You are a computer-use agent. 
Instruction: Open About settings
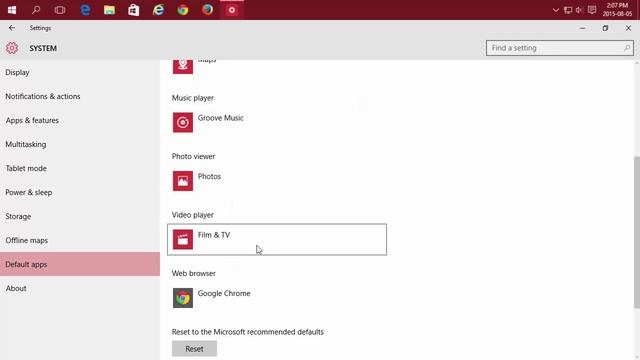(80, 288)
